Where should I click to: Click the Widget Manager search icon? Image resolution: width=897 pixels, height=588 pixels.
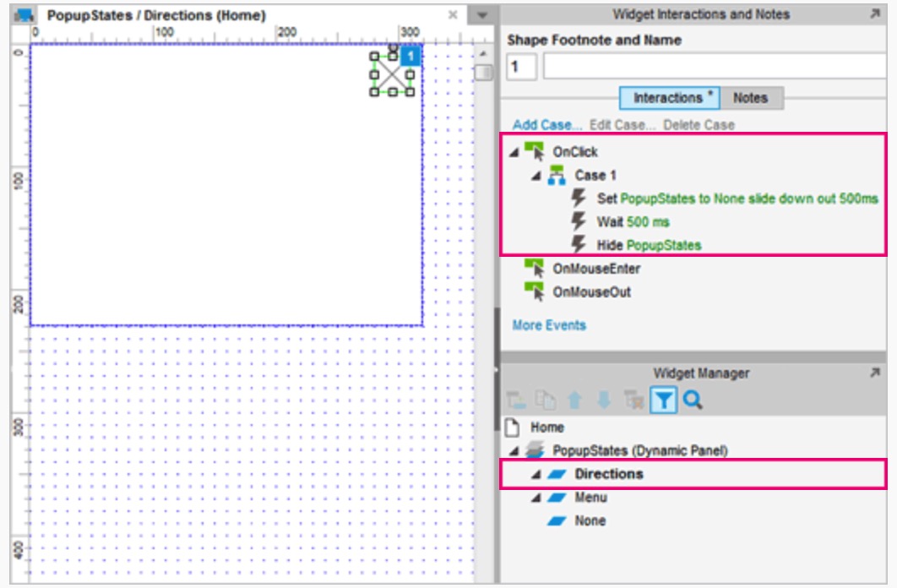[x=693, y=400]
